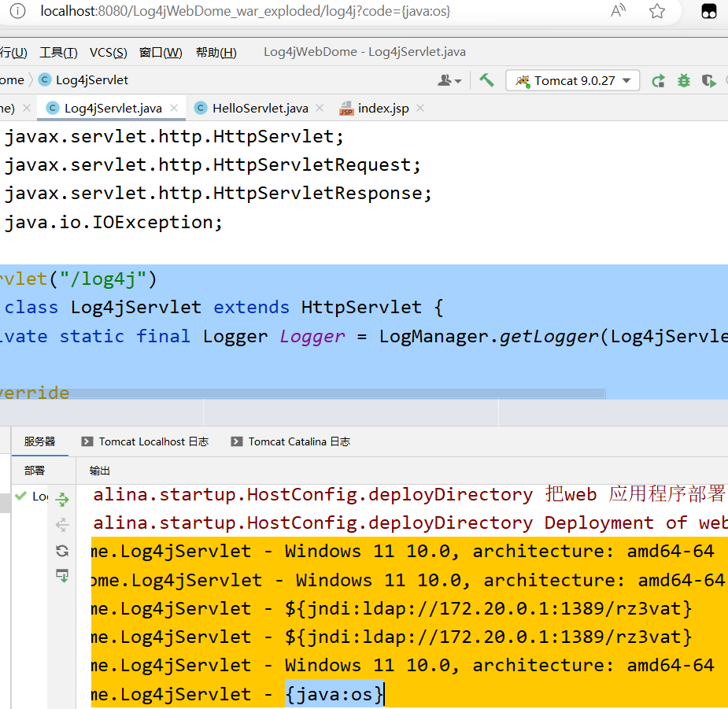728x709 pixels.
Task: Open the 工具(T) menu
Action: pyautogui.click(x=58, y=52)
